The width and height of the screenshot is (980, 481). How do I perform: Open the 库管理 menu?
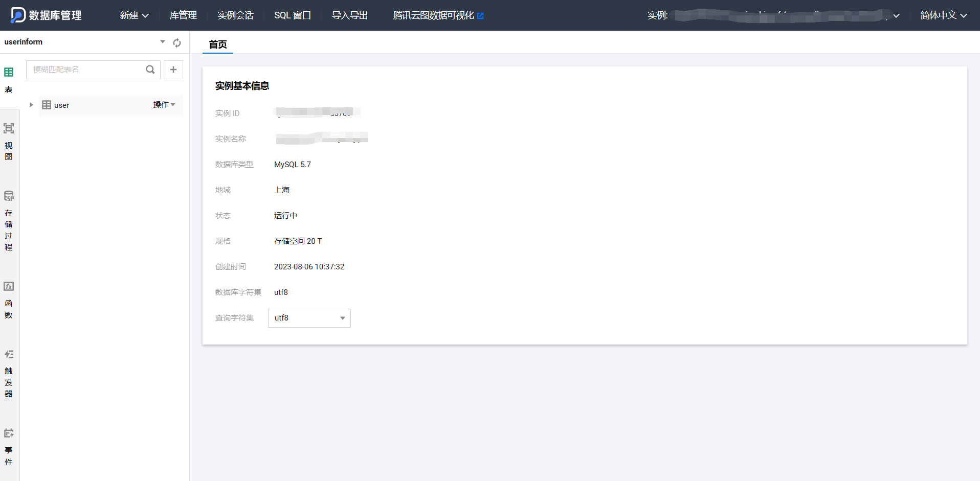tap(183, 15)
